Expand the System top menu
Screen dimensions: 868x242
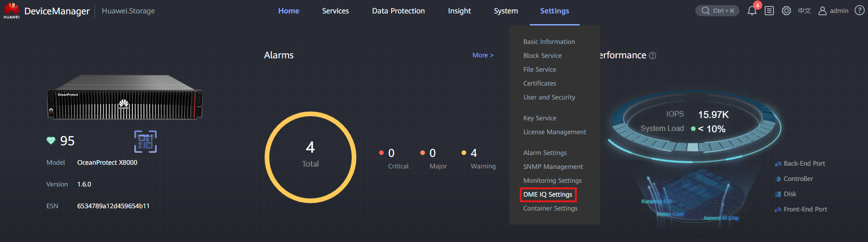click(506, 11)
